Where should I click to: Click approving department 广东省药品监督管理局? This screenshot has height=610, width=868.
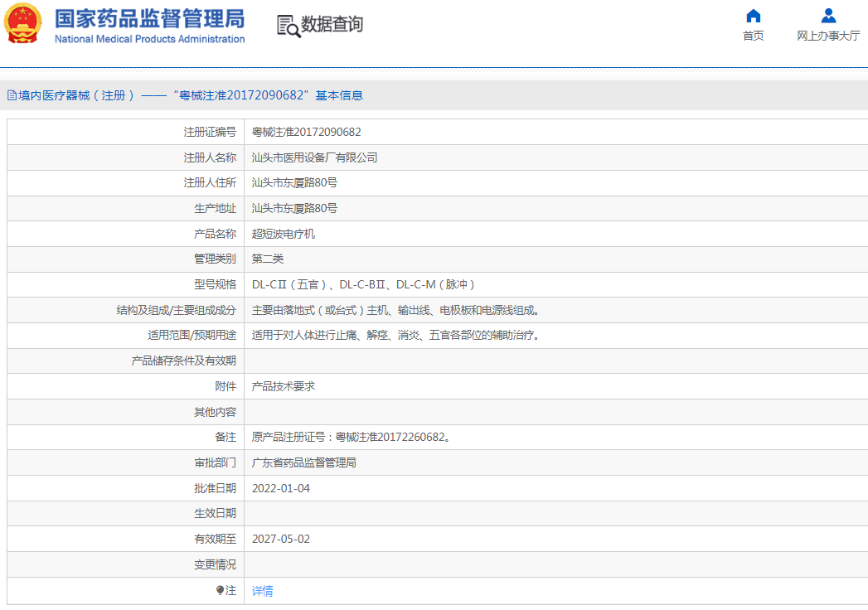303,462
